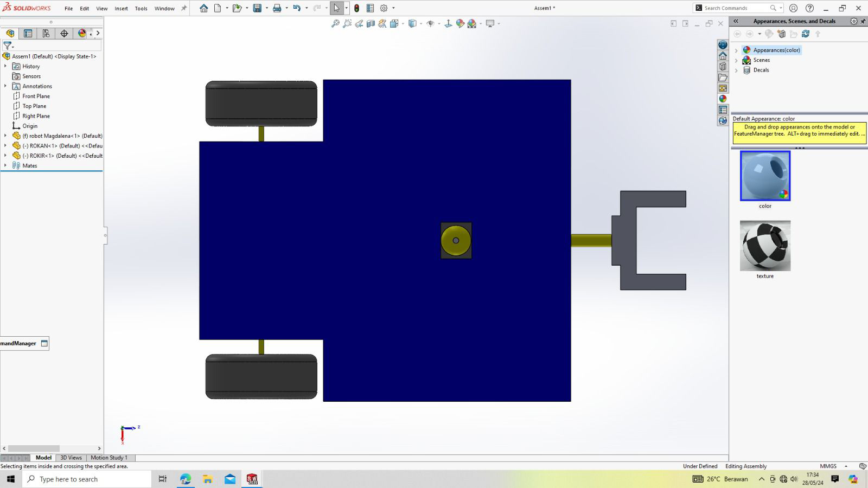Toggle the CommandManager panel button
This screenshot has width=868, height=488.
pyautogui.click(x=44, y=343)
